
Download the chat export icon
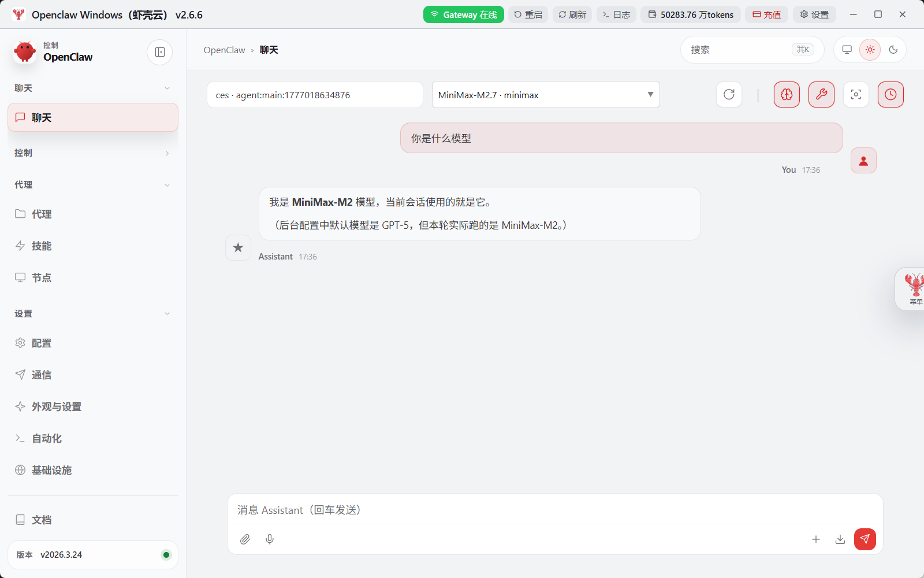(x=840, y=539)
